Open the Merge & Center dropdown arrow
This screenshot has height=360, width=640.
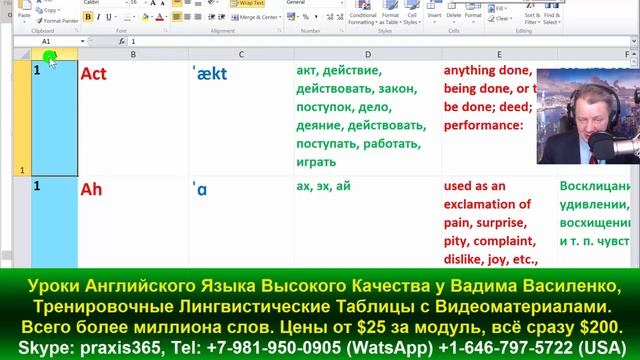tap(280, 17)
